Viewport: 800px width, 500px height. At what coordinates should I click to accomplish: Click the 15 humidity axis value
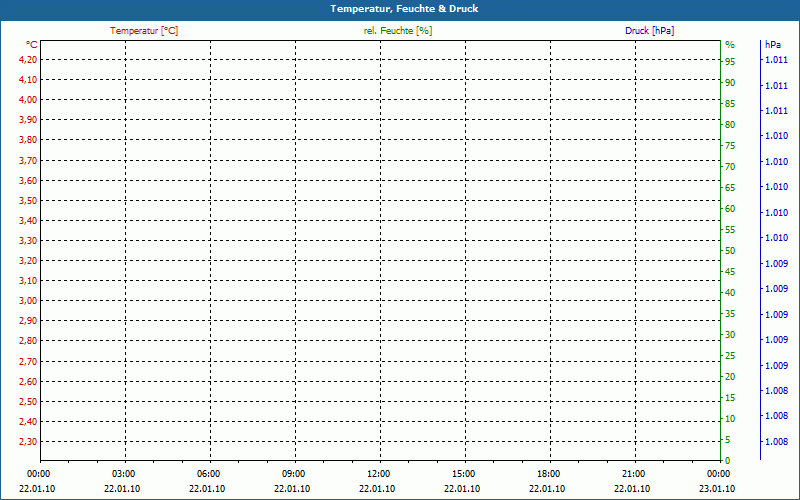click(x=730, y=397)
